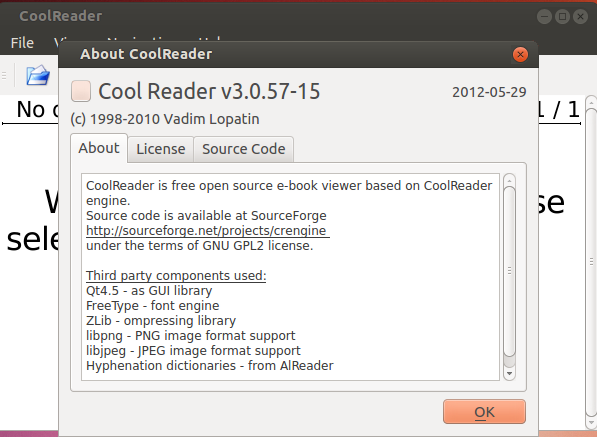Switch to the About tab
The width and height of the screenshot is (597, 437).
point(99,148)
